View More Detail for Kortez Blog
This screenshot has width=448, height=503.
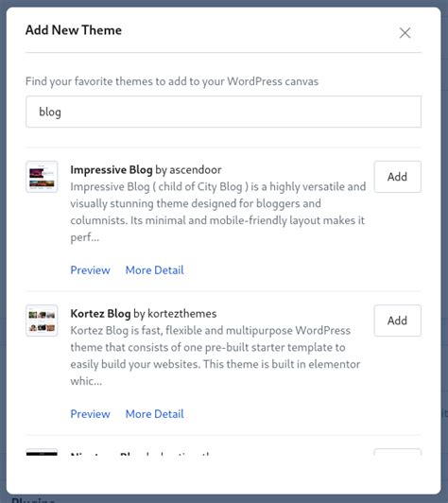155,414
